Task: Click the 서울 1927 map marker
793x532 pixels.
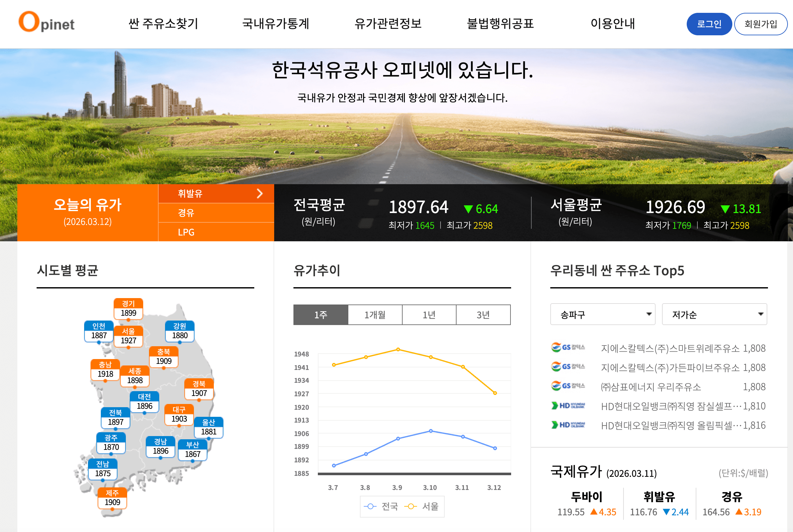Action: [x=128, y=336]
